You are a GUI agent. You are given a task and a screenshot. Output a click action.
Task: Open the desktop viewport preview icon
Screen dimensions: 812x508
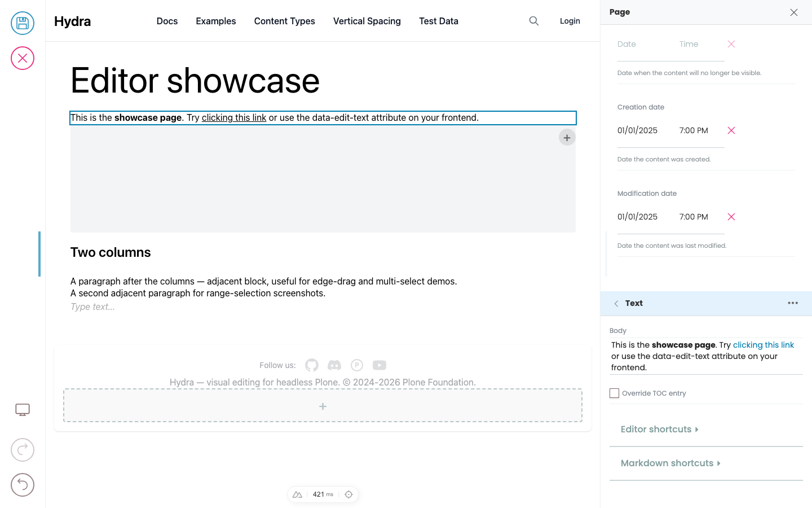click(x=23, y=410)
